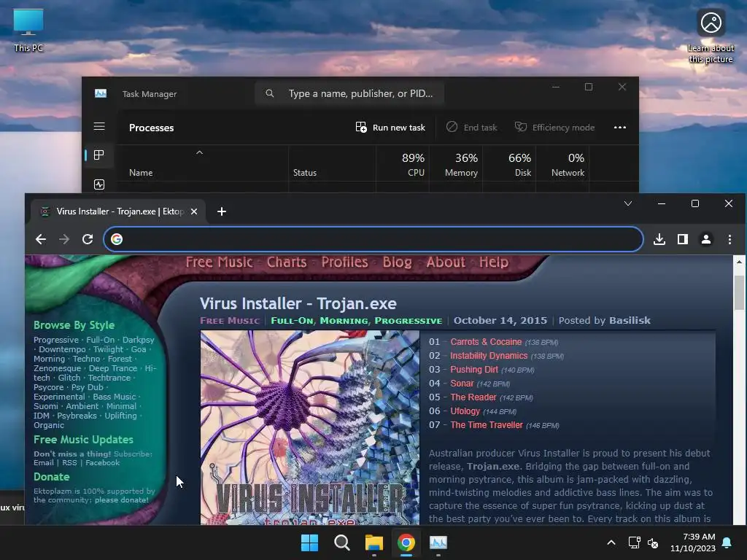Screen dimensions: 747x560
Task: Open the Charts menu item
Action: coord(287,262)
